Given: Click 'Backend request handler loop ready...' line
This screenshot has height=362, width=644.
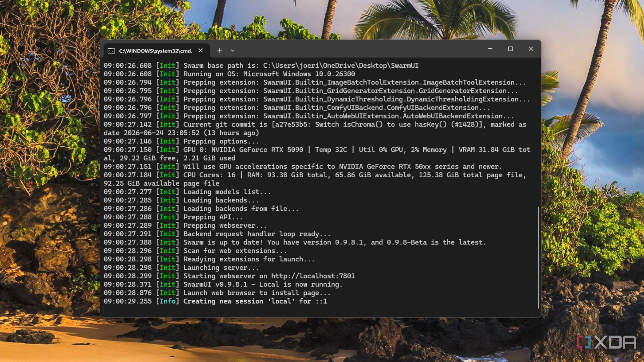Looking at the screenshot, I should (217, 234).
